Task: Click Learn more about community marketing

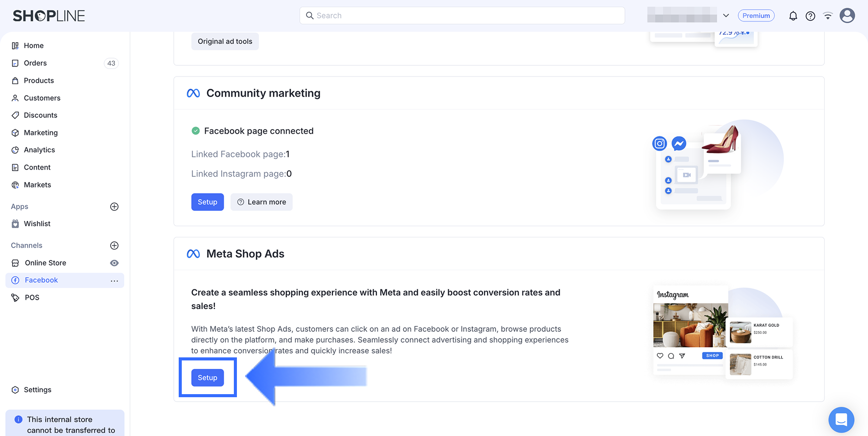Action: click(261, 202)
